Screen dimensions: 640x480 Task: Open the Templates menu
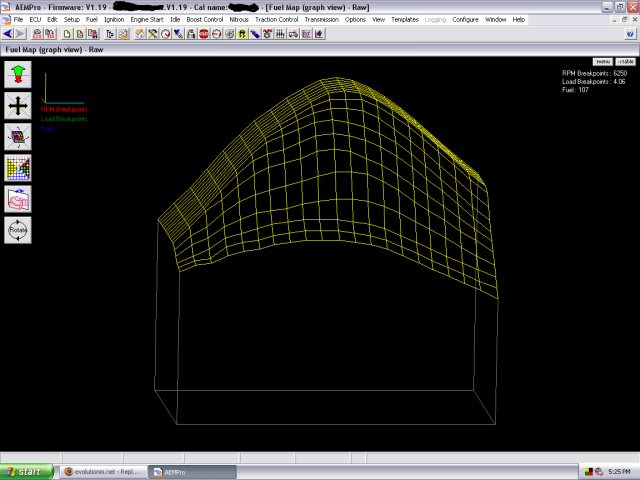coord(405,20)
